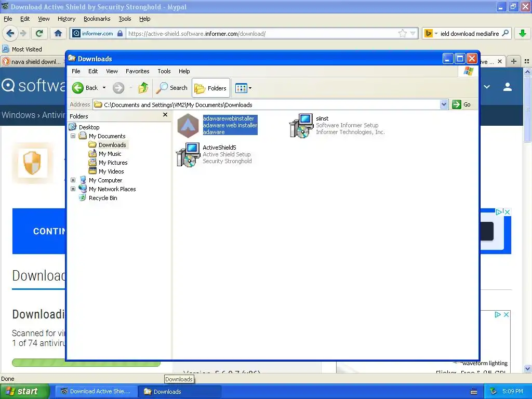Select Downloads folder in tree

pos(112,145)
